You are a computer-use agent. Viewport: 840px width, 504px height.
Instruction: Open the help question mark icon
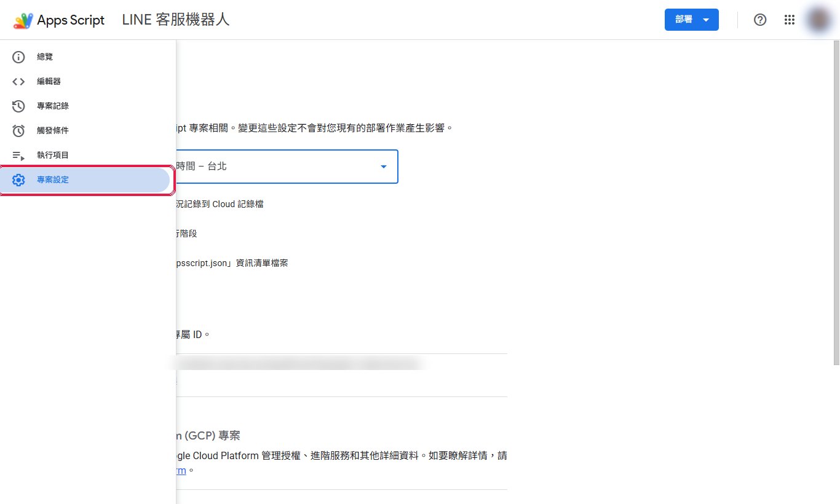point(760,20)
